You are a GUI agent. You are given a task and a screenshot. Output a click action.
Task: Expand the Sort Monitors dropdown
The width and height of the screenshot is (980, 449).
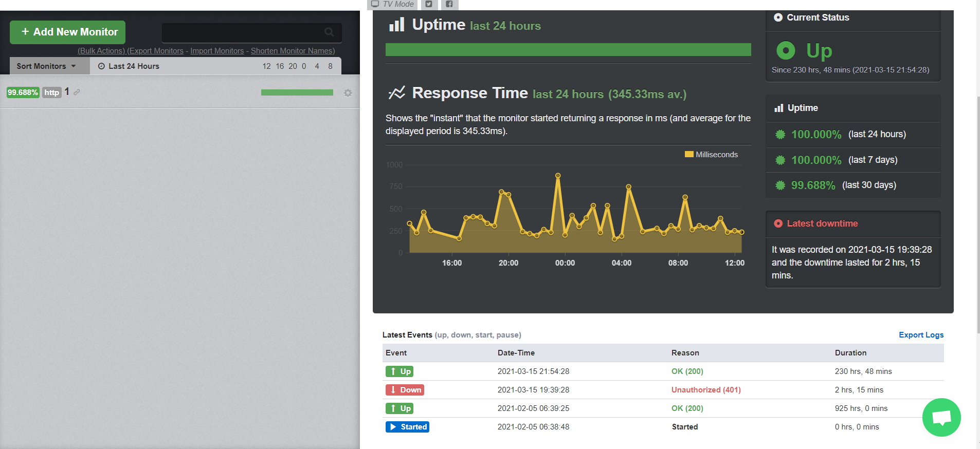(x=46, y=66)
